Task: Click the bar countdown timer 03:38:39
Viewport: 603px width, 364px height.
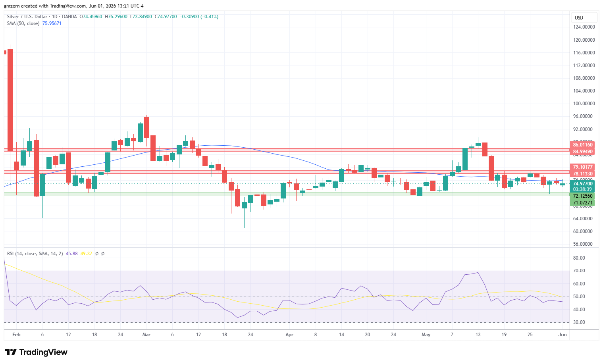Action: point(583,189)
